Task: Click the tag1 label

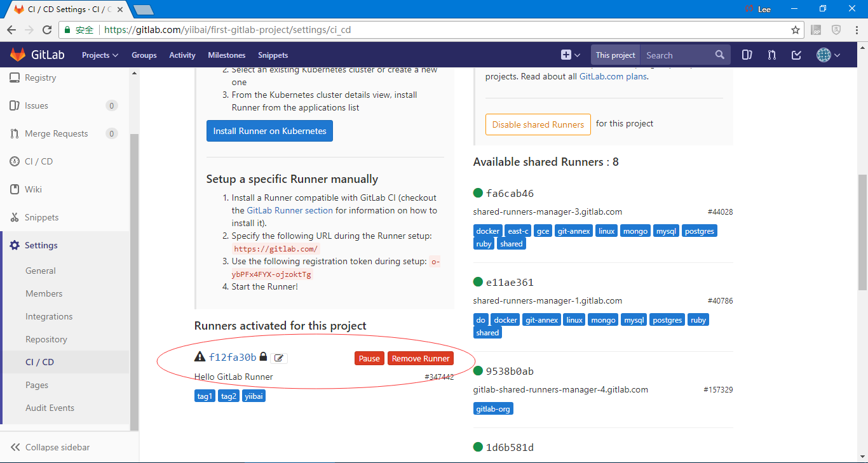Action: [x=205, y=396]
